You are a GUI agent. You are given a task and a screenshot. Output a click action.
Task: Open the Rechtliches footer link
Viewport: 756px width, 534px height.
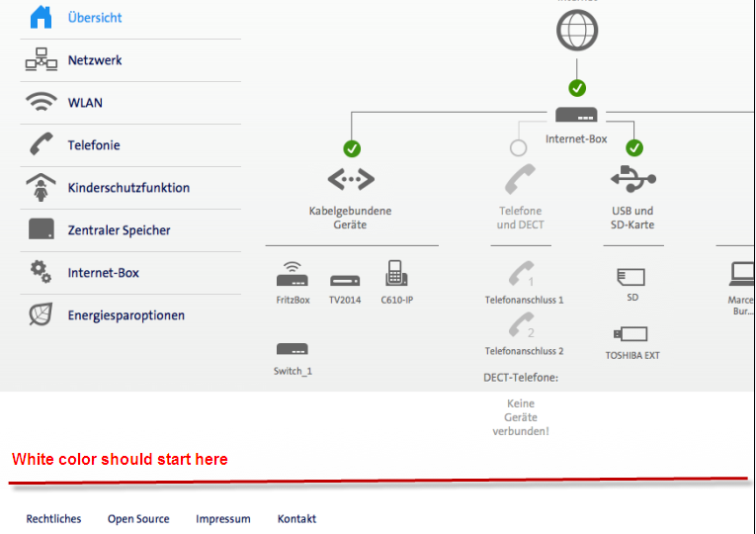tap(53, 519)
